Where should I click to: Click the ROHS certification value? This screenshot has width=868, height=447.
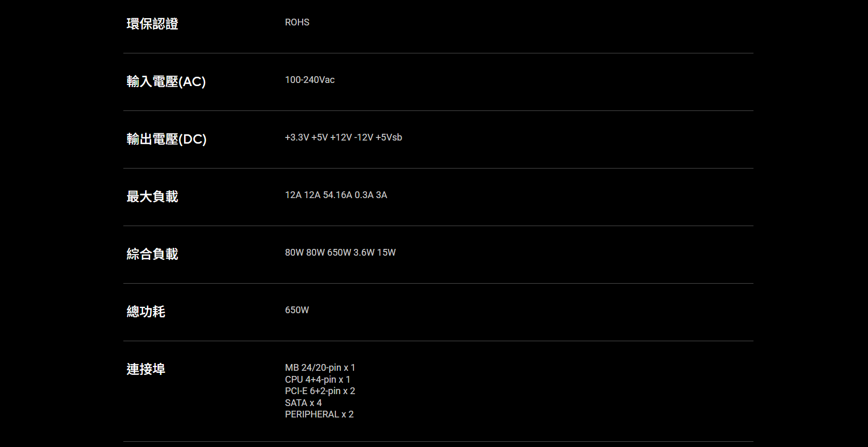pyautogui.click(x=297, y=22)
